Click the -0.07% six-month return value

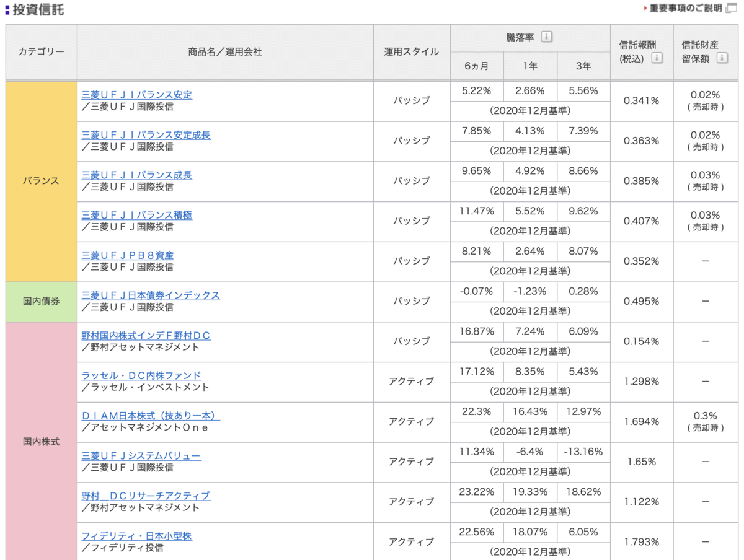click(477, 291)
